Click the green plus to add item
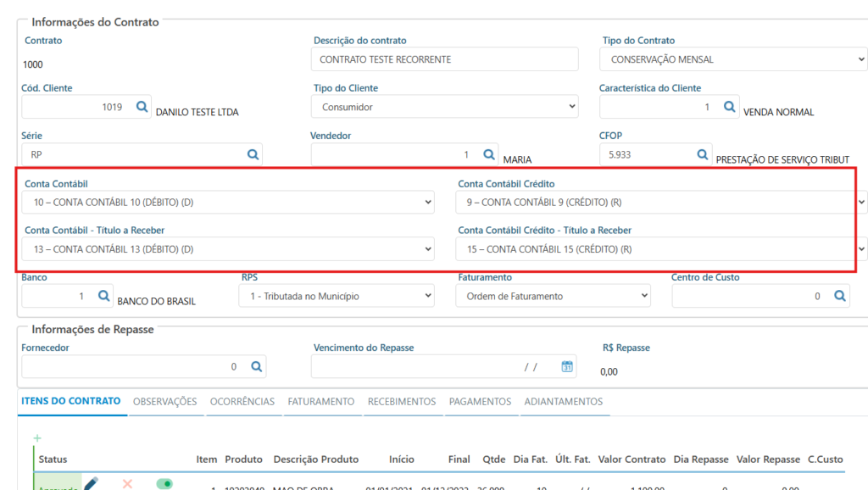This screenshot has width=868, height=490. pos(37,438)
